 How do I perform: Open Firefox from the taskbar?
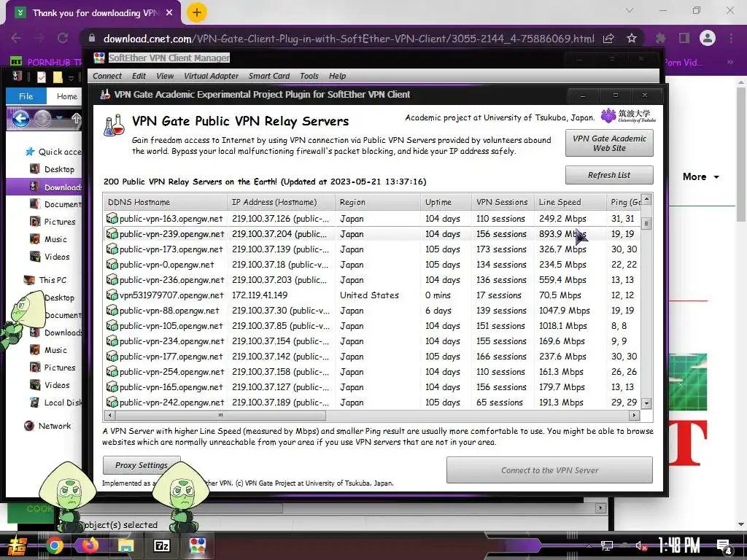90,545
